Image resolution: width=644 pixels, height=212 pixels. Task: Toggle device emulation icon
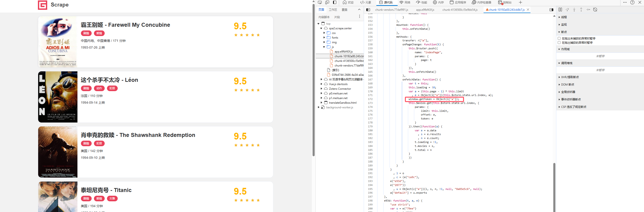[x=327, y=3]
